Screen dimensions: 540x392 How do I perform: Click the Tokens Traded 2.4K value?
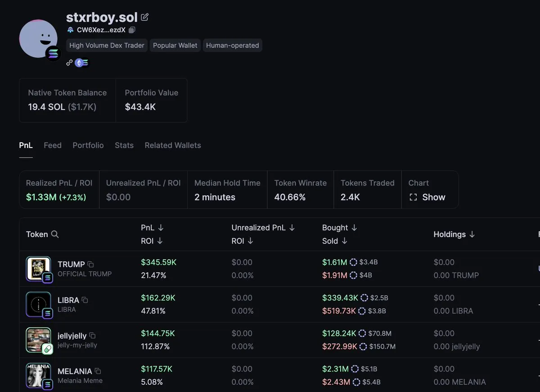(x=350, y=197)
